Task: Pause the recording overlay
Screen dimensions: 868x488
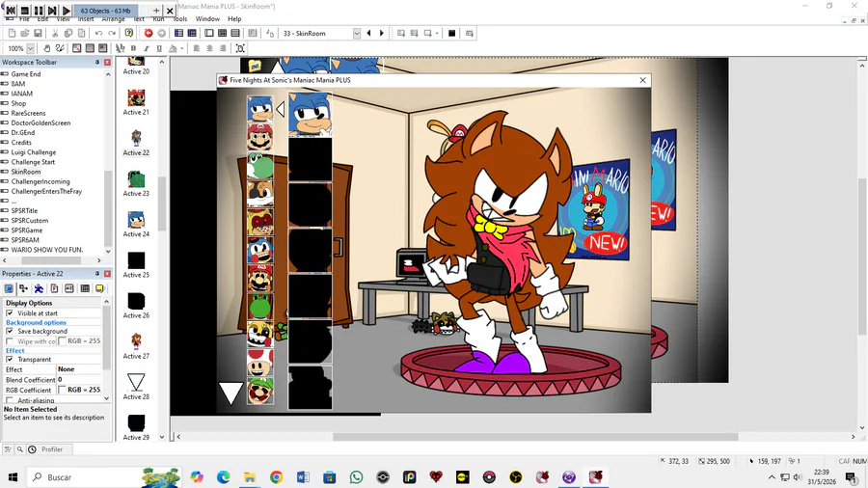Action: [x=39, y=11]
